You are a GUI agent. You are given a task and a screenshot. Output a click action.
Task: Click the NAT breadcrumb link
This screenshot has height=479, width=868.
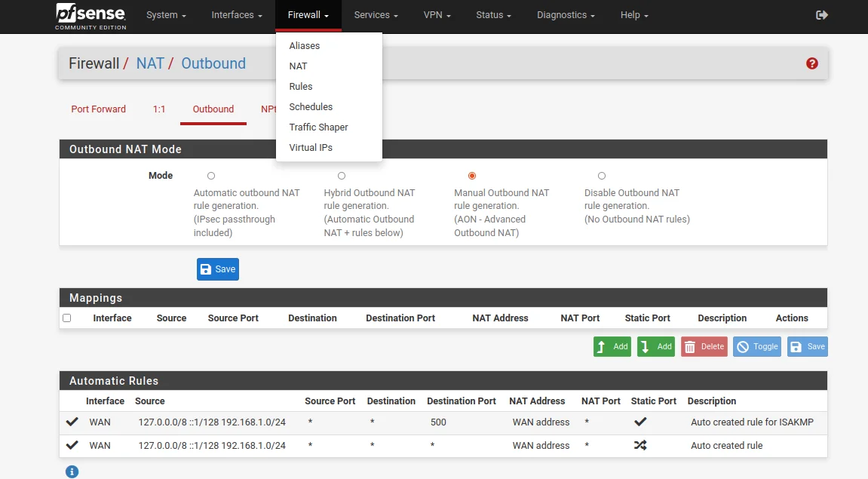point(150,63)
